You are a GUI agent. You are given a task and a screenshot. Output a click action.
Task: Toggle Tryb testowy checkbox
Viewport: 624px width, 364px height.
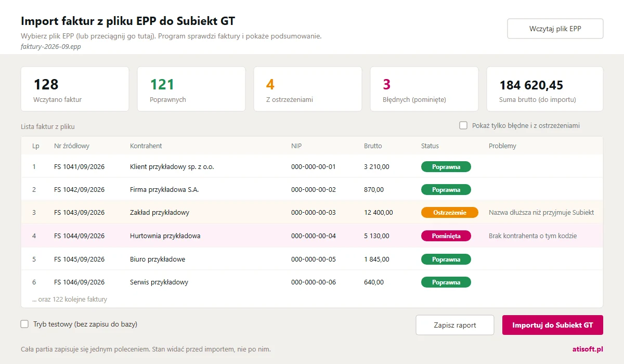tap(24, 324)
